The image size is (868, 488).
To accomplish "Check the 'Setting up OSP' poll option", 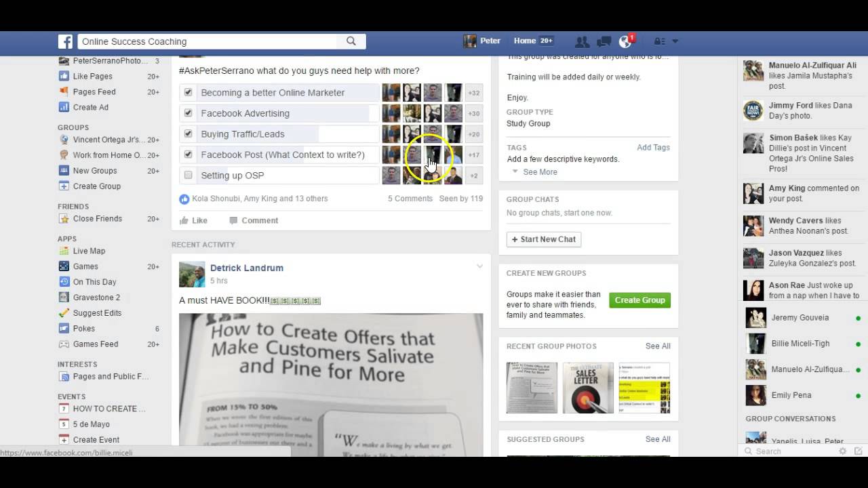I will (189, 175).
